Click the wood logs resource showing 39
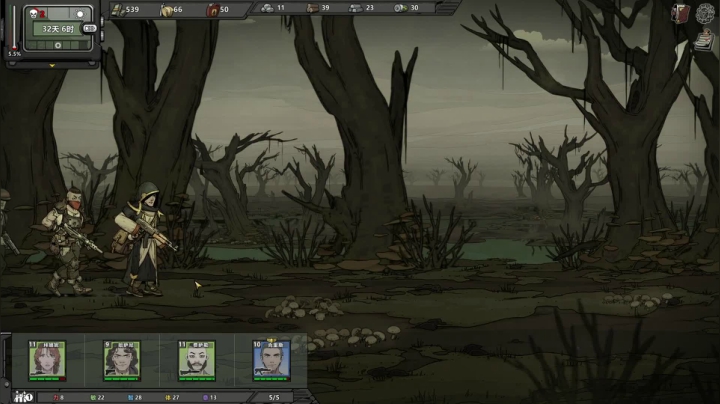The width and height of the screenshot is (720, 404). (x=318, y=7)
